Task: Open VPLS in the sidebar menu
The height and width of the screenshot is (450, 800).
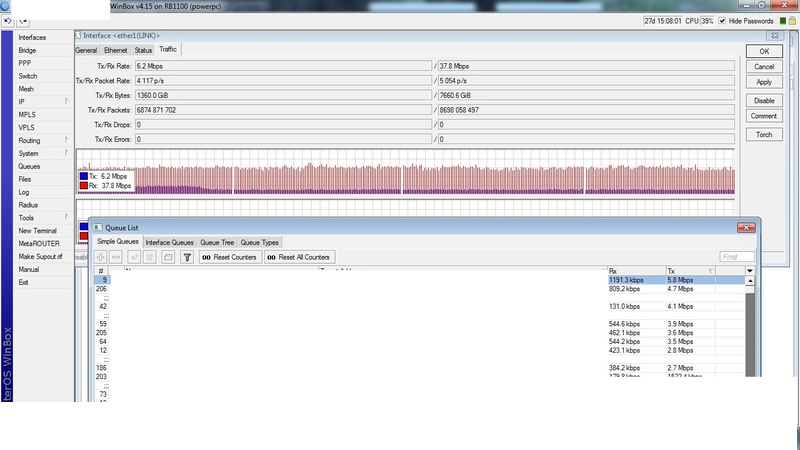Action: 27,128
